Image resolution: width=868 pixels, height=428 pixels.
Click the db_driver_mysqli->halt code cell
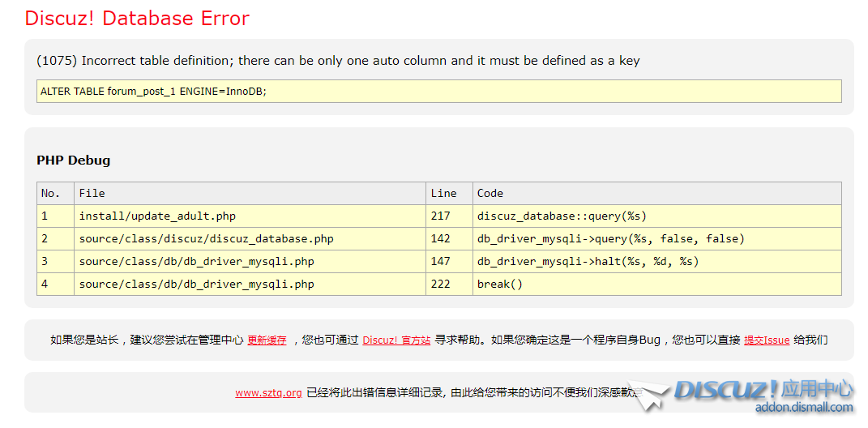[588, 262]
